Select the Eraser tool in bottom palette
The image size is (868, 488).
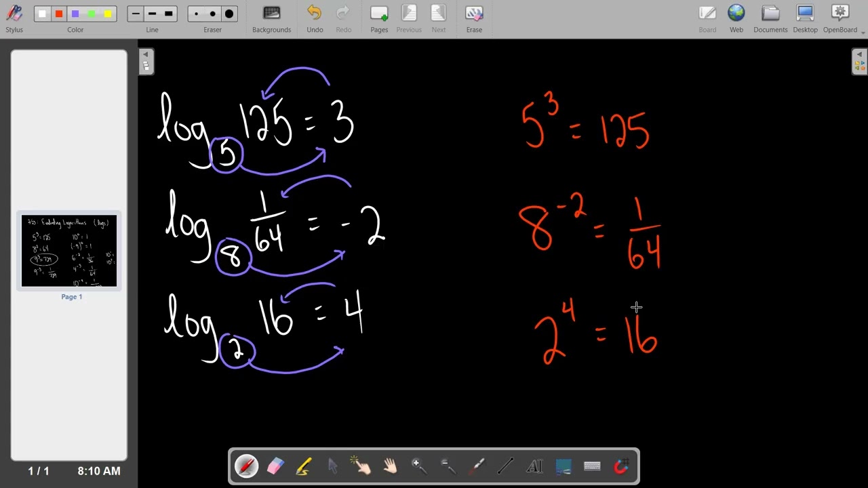(275, 466)
